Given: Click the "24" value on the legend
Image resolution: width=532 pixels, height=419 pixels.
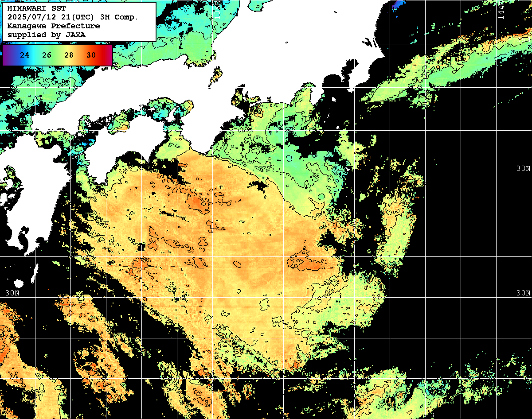Looking at the screenshot, I should click(x=25, y=55).
